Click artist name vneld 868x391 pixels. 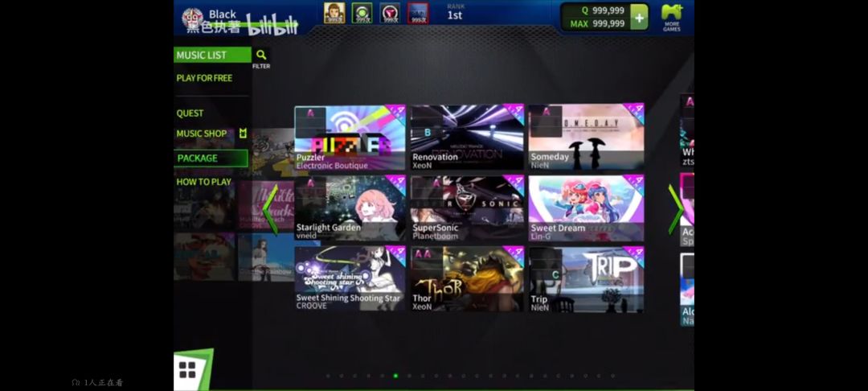(x=306, y=236)
